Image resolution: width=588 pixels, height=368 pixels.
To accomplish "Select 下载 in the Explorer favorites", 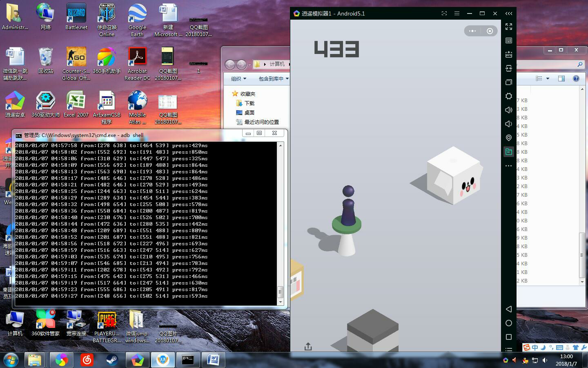I will pyautogui.click(x=249, y=103).
